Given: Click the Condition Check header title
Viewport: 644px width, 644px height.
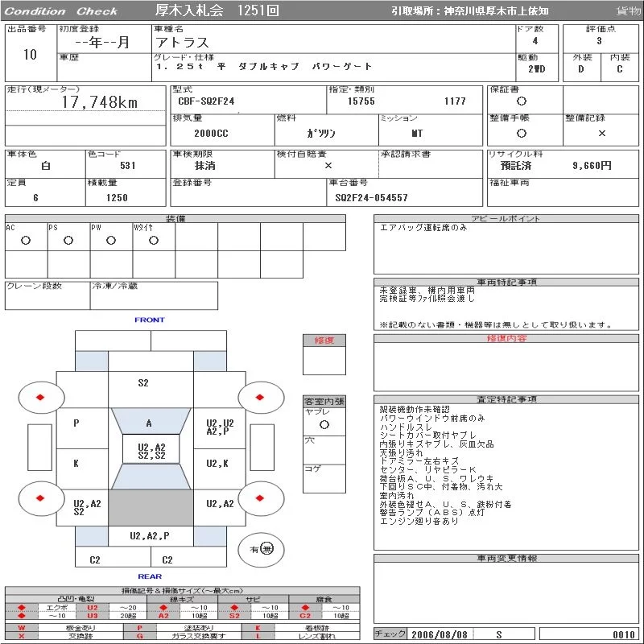Looking at the screenshot, I should coord(61,11).
